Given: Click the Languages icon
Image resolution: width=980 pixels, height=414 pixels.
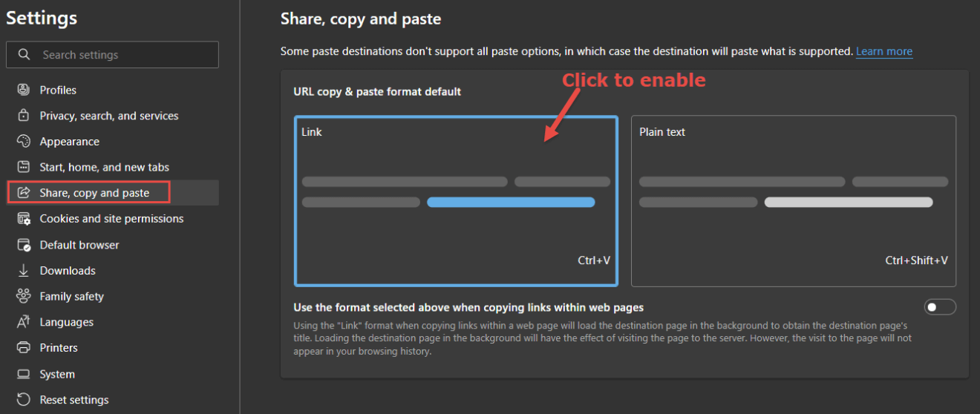Looking at the screenshot, I should pyautogui.click(x=24, y=322).
